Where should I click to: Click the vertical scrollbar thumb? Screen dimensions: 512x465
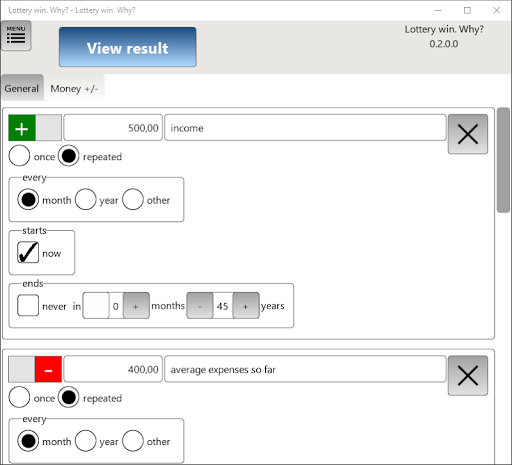pos(503,160)
